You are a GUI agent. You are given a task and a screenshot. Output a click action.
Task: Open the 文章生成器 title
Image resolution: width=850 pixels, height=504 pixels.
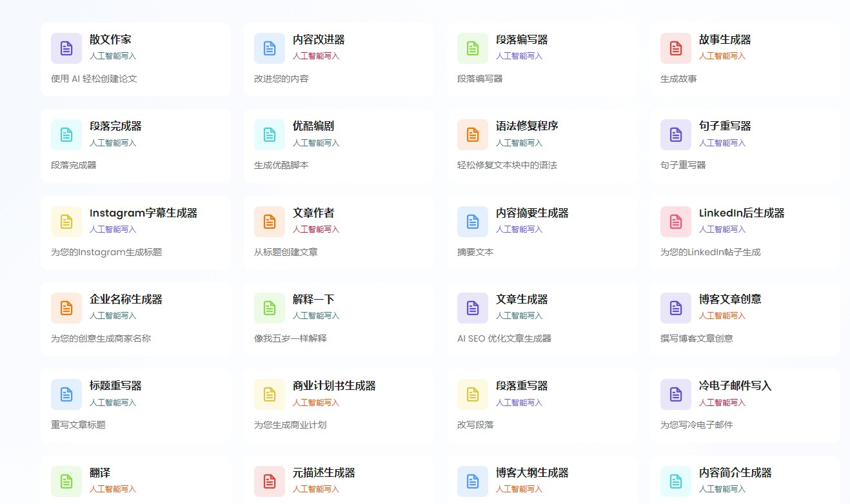pos(522,300)
